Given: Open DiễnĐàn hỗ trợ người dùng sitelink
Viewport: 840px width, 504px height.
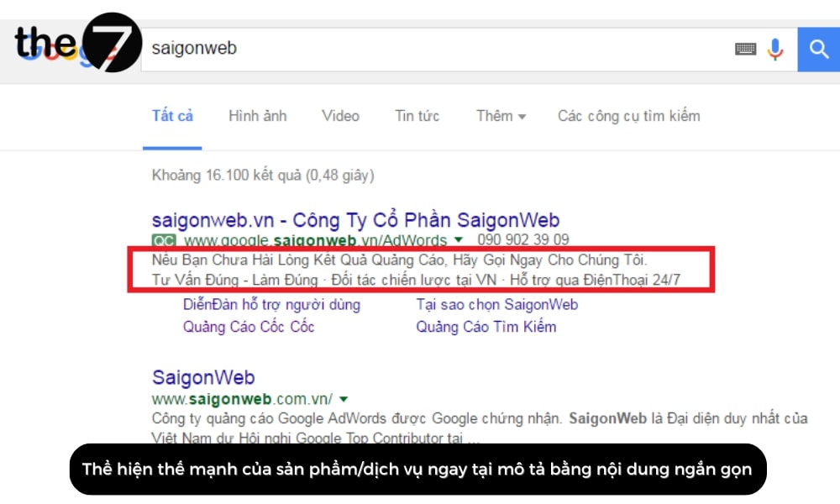Looking at the screenshot, I should click(271, 304).
